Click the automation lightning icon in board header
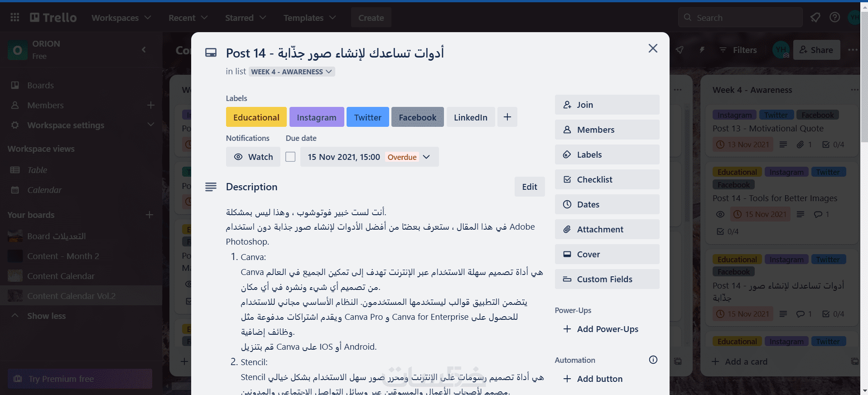The width and height of the screenshot is (868, 395). pyautogui.click(x=702, y=50)
